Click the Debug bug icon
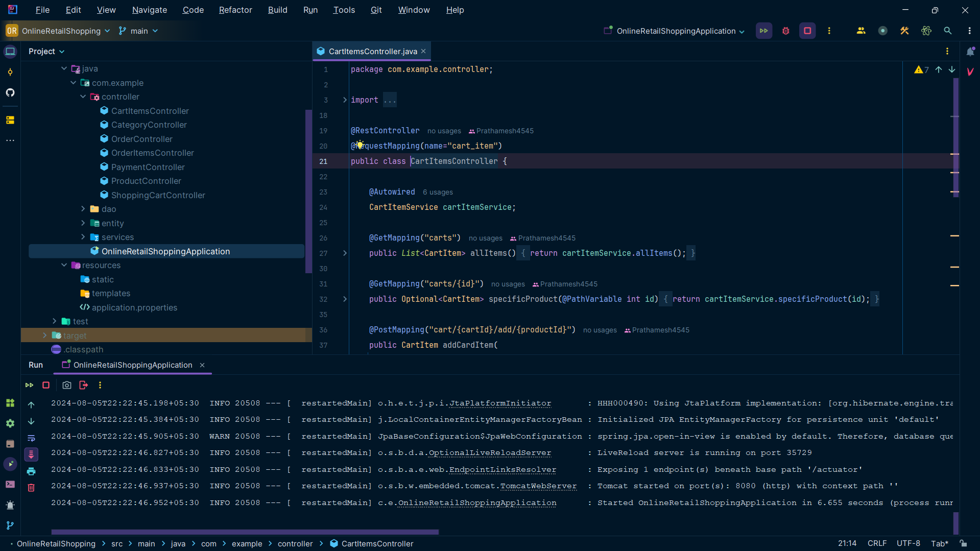This screenshot has width=980, height=551. pos(785,31)
